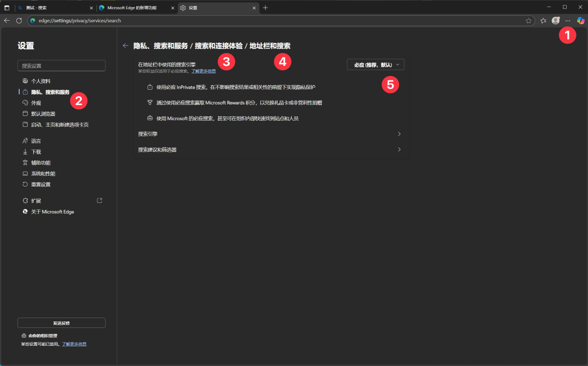588x366 pixels.
Task: Click the Microsoft Rewards trophy icon
Action: coord(150,103)
